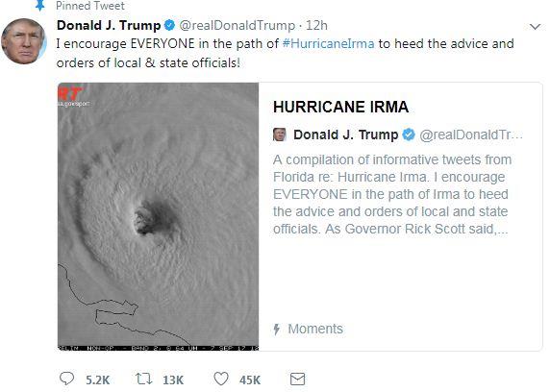Viewport: 550px width, 392px height.
Task: Retweet using the retweet arrows icon
Action: (x=144, y=379)
